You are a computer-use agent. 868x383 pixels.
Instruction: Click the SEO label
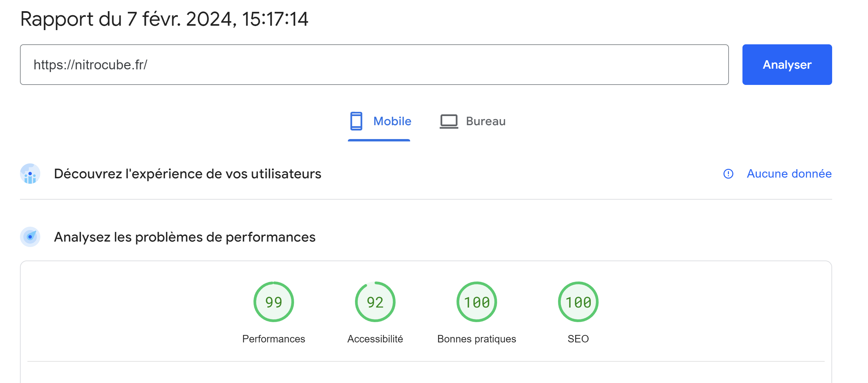pos(578,339)
